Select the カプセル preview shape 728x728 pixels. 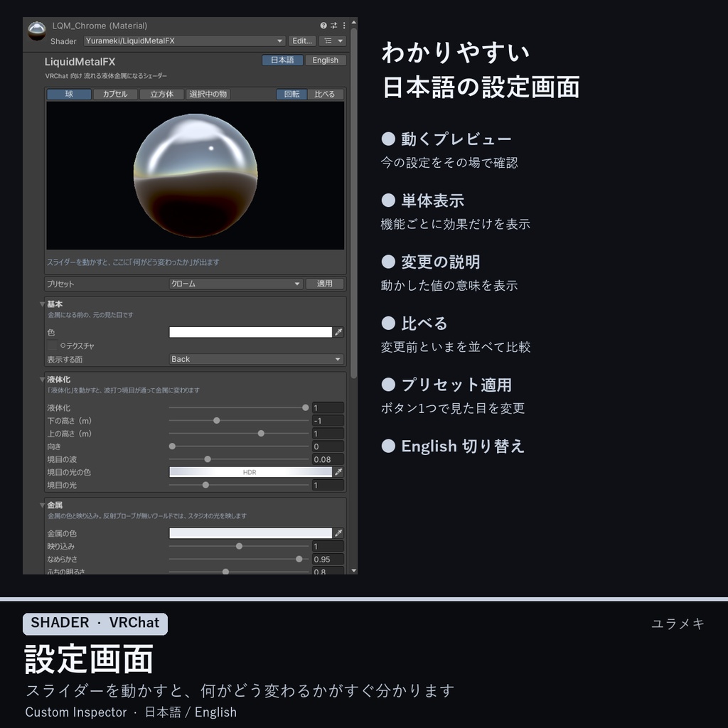(x=115, y=95)
